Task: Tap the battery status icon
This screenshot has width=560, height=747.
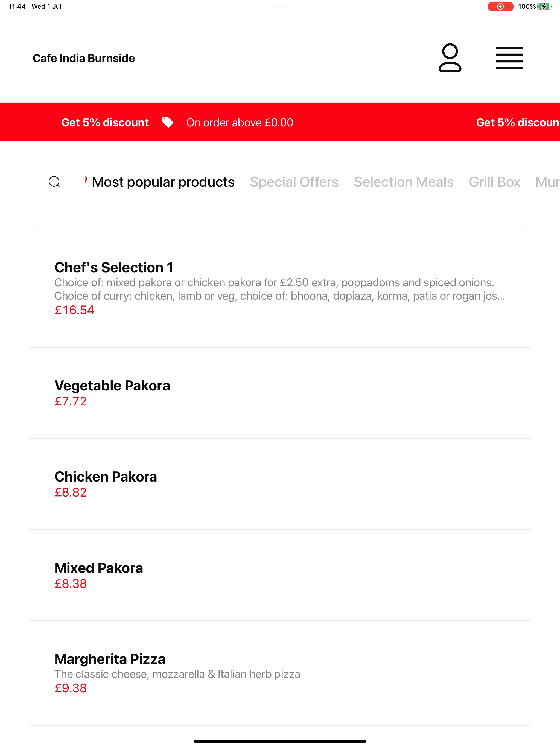Action: tap(544, 6)
